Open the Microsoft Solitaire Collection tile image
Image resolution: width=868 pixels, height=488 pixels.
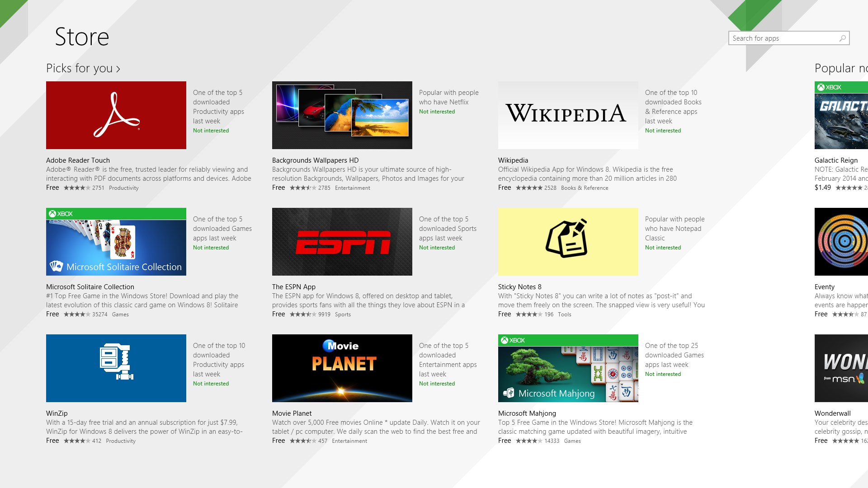click(116, 242)
